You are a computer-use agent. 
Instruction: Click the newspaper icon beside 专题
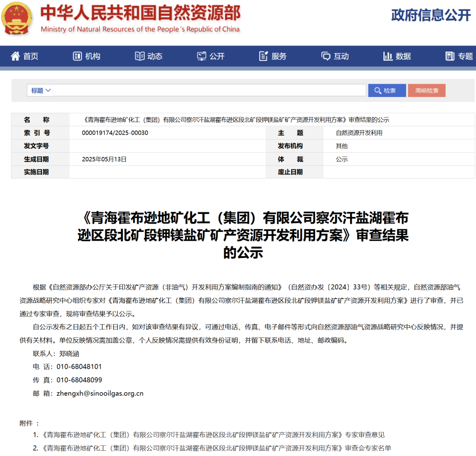tap(450, 56)
